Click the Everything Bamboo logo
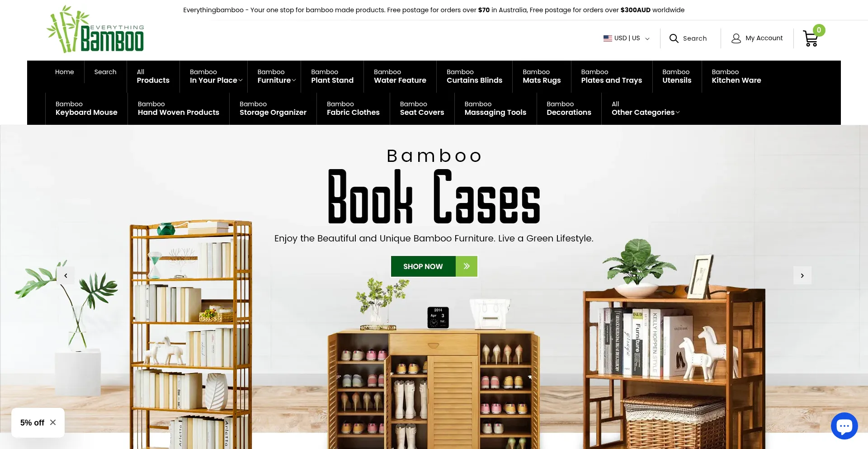The width and height of the screenshot is (868, 449). point(95,29)
